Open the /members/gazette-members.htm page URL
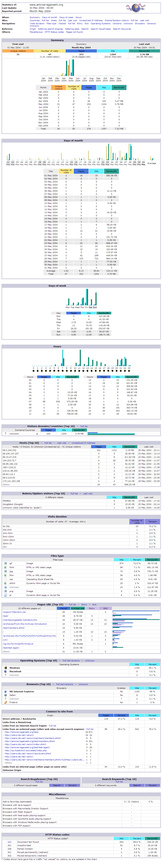The width and height of the screenshot is (162, 868). coord(20,620)
